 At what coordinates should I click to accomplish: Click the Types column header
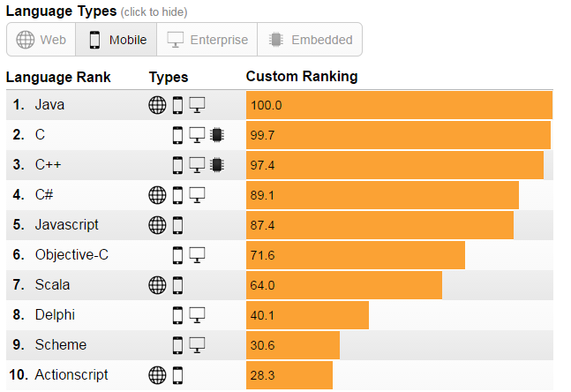point(169,77)
